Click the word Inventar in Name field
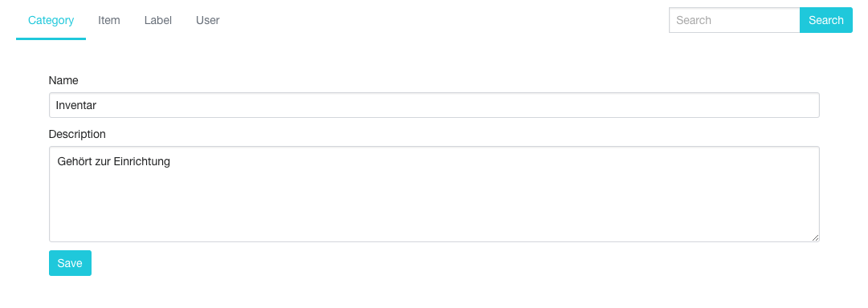Image resolution: width=868 pixels, height=308 pixels. 76,105
